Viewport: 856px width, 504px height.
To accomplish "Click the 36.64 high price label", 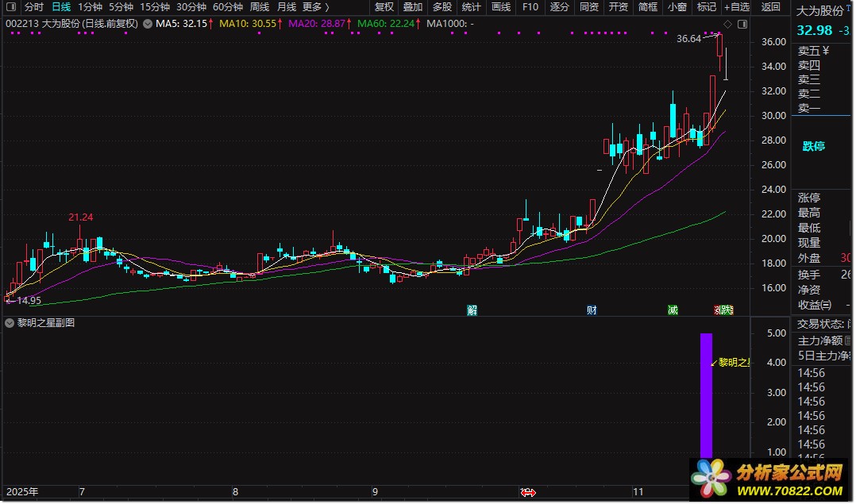I will (688, 38).
